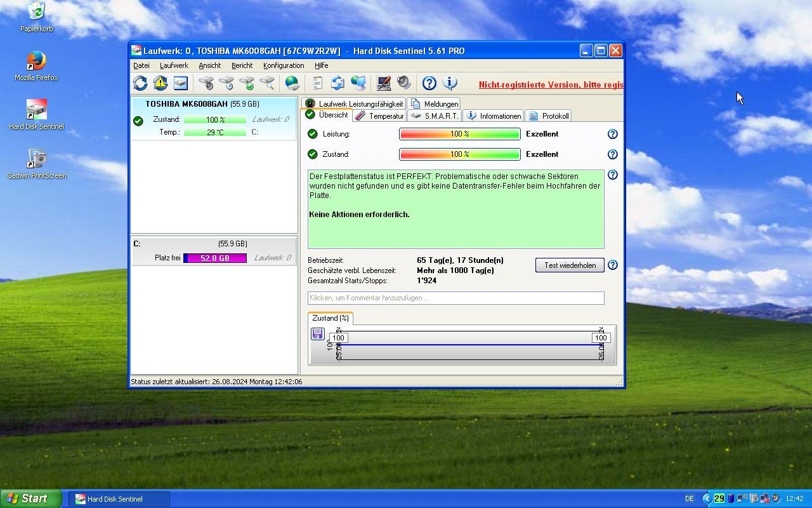This screenshot has height=508, width=812.
Task: Click the Gadwin PrintScreen desktop shortcut
Action: tap(36, 164)
